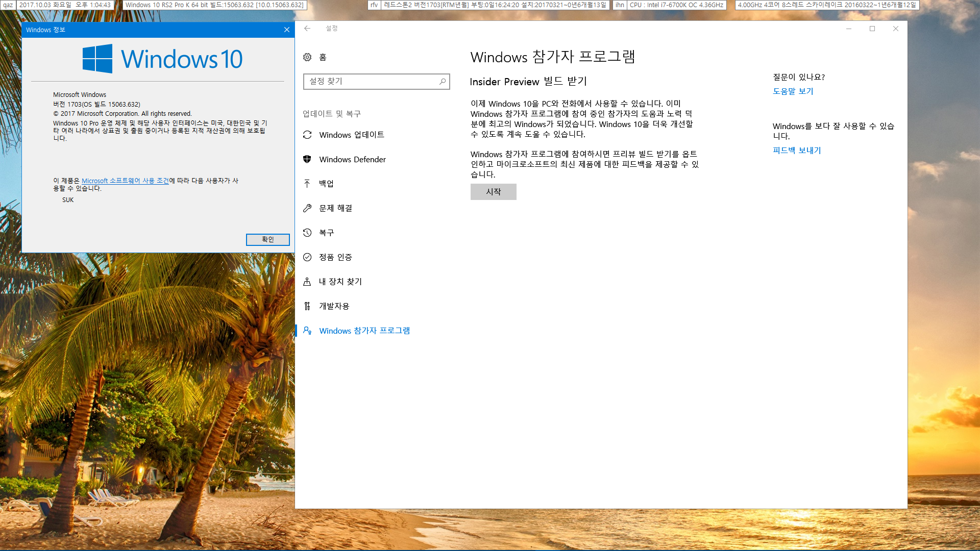Image resolution: width=980 pixels, height=551 pixels.
Task: Select Windows Defender in sidebar
Action: coord(353,159)
